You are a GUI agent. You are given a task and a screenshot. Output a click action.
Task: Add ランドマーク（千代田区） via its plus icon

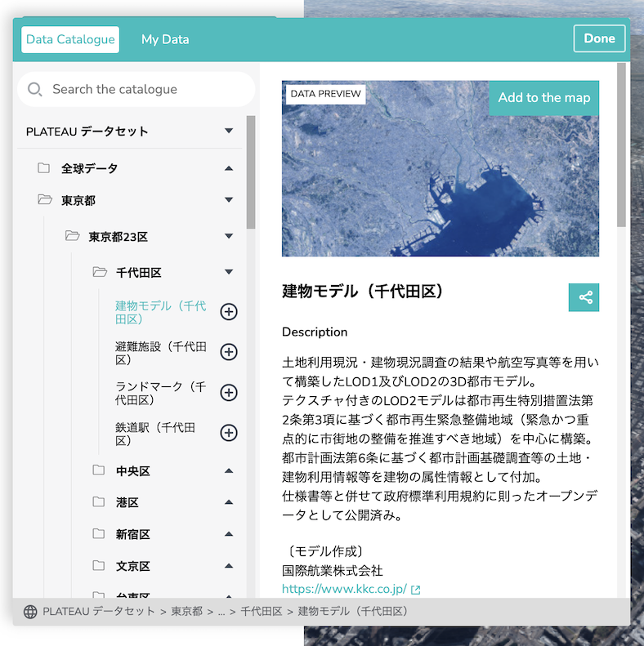228,392
